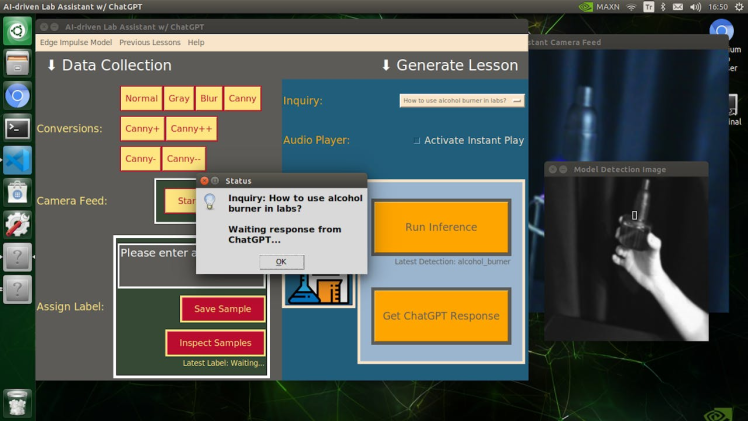Image resolution: width=748 pixels, height=421 pixels.
Task: Click the Generate Lesson heading
Action: point(457,65)
